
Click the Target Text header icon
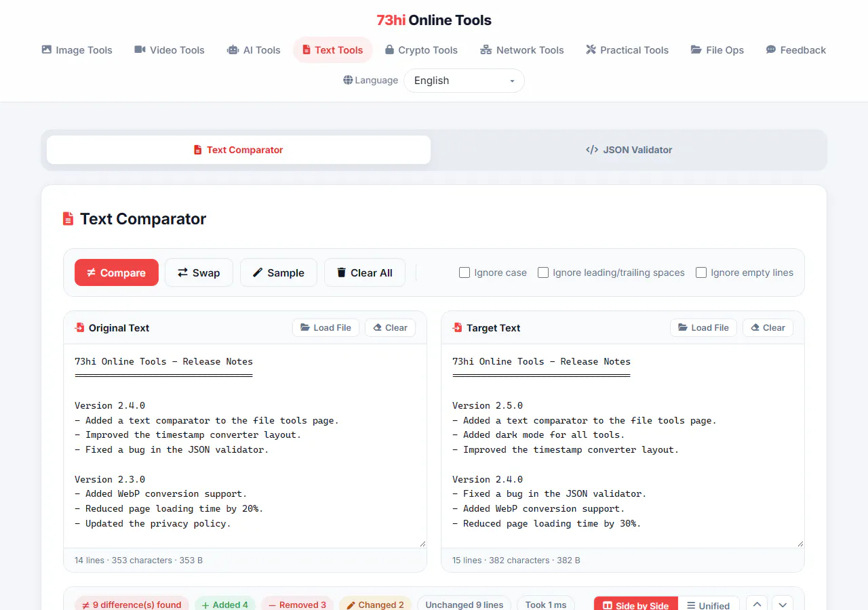[458, 327]
